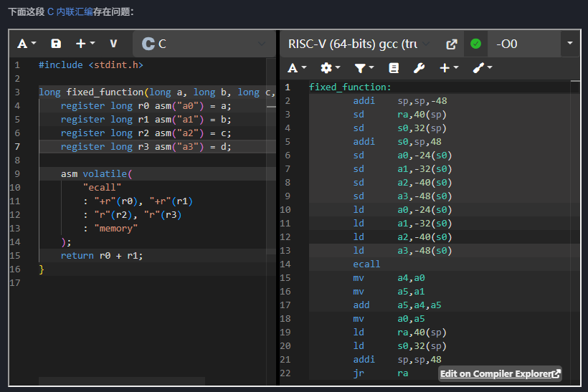The height and width of the screenshot is (392, 588).
Task: Click the editor horizontal scrollbar
Action: (122, 381)
